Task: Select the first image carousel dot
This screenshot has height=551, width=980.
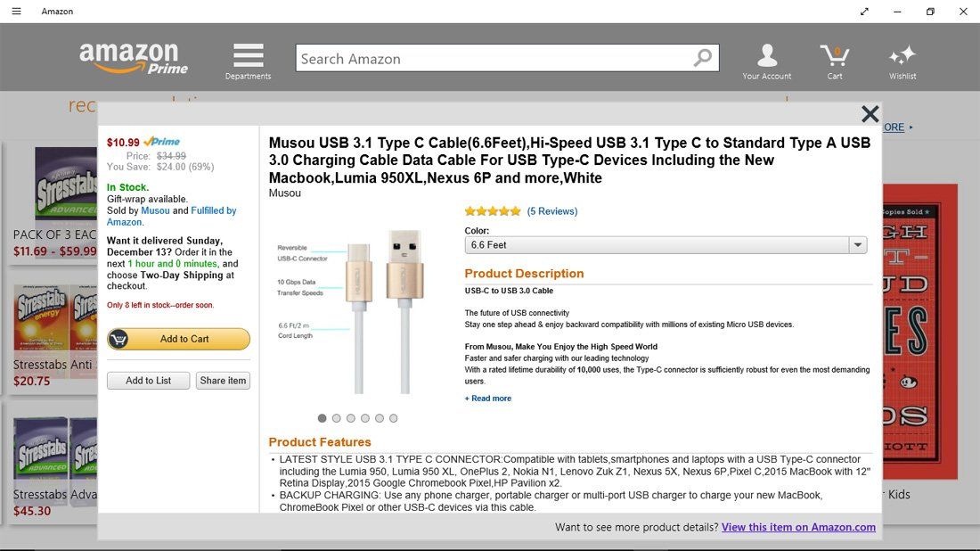Action: [x=323, y=418]
